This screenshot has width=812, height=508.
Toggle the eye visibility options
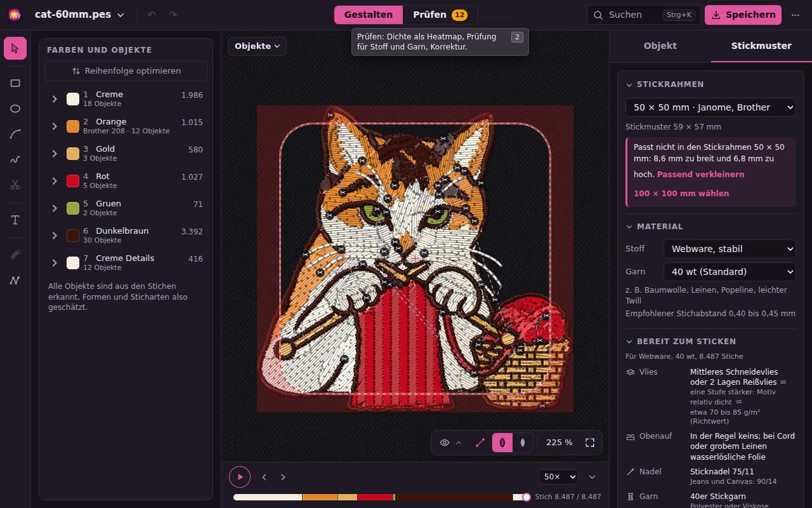[x=445, y=443]
